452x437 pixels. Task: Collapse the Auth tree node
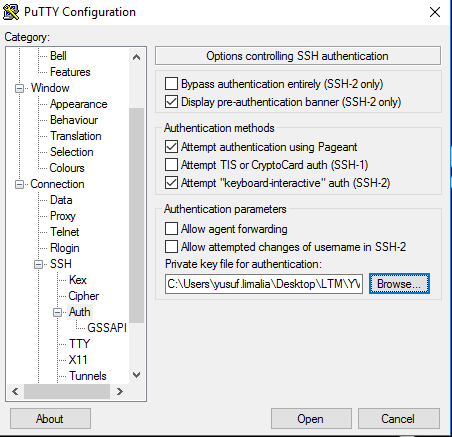58,312
